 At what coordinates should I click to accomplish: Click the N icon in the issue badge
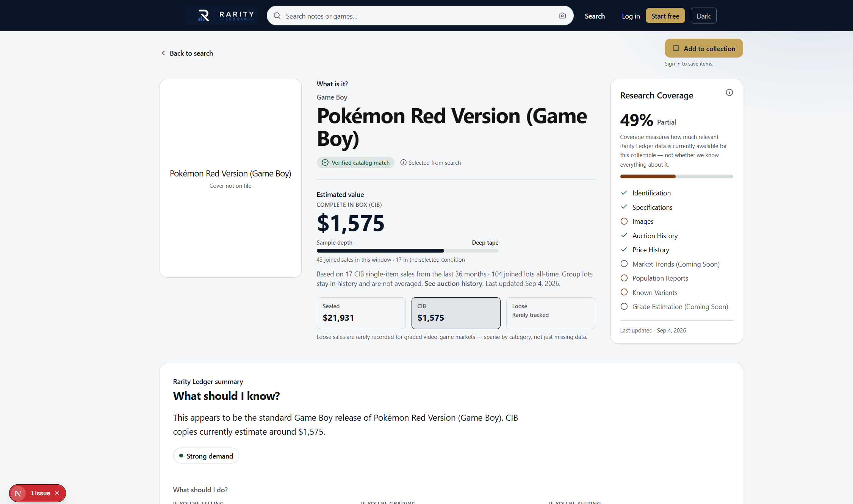pyautogui.click(x=18, y=493)
